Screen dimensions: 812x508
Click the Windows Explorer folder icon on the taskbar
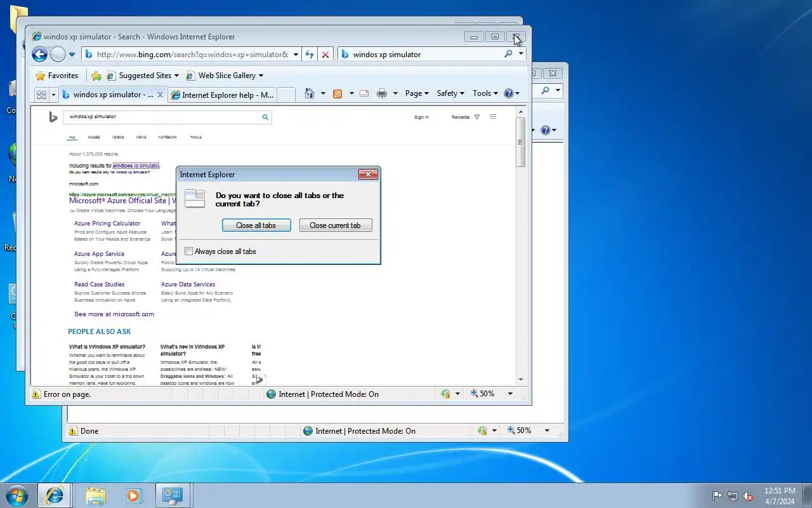tap(95, 496)
